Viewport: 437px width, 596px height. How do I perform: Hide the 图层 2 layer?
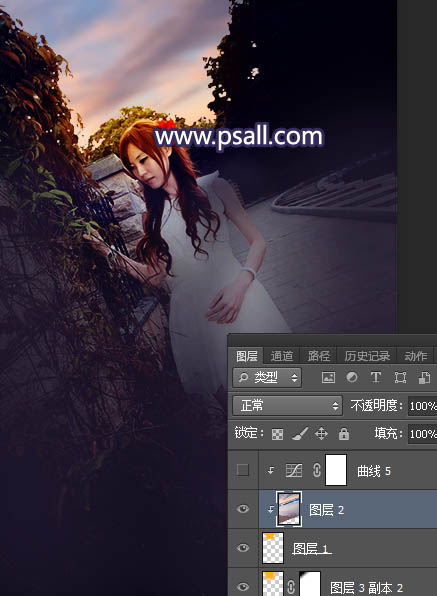[x=243, y=509]
